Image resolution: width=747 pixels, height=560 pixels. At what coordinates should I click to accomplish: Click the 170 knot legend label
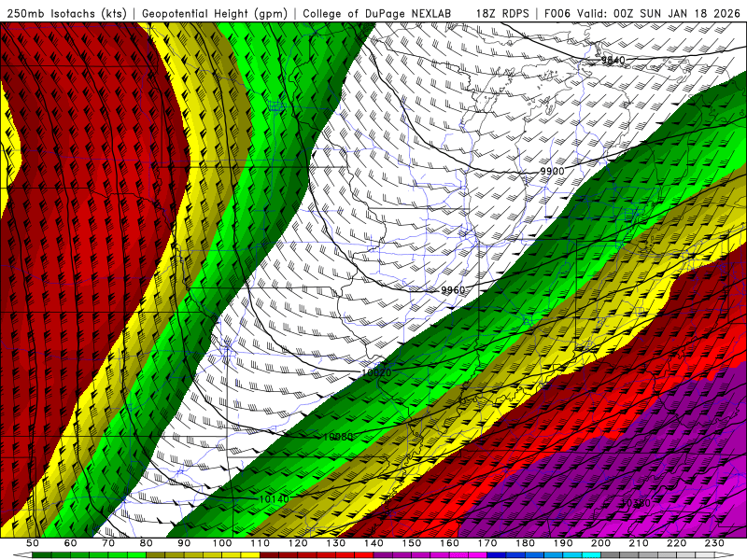487,543
